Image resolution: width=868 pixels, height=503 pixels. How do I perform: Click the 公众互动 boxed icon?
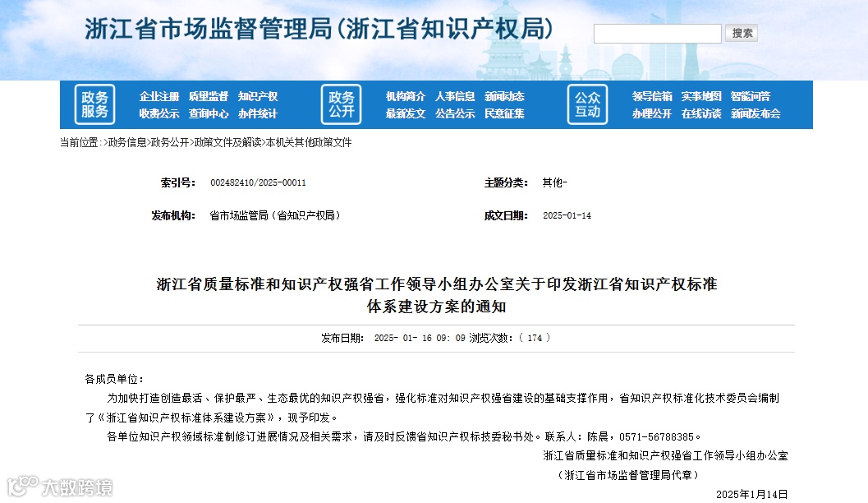click(x=587, y=104)
